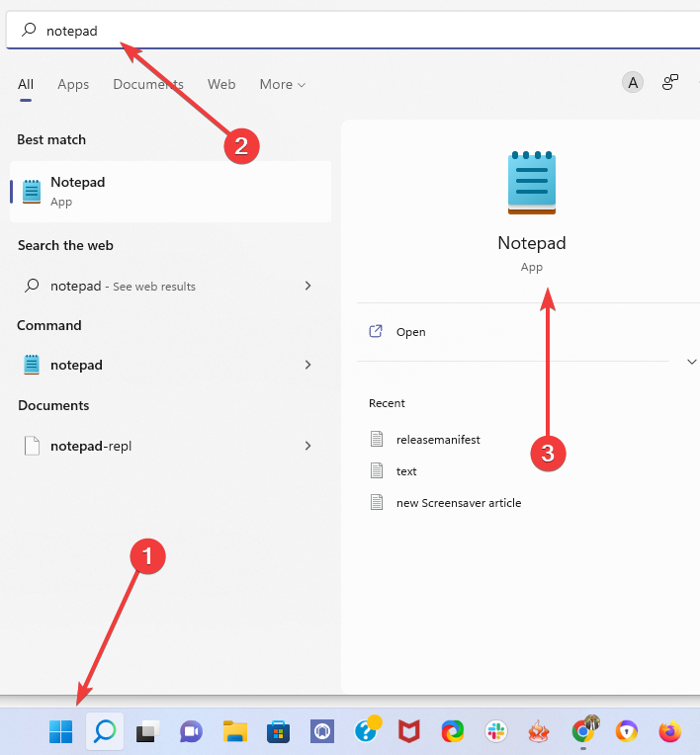Switch to the Documents filter tab

148,84
